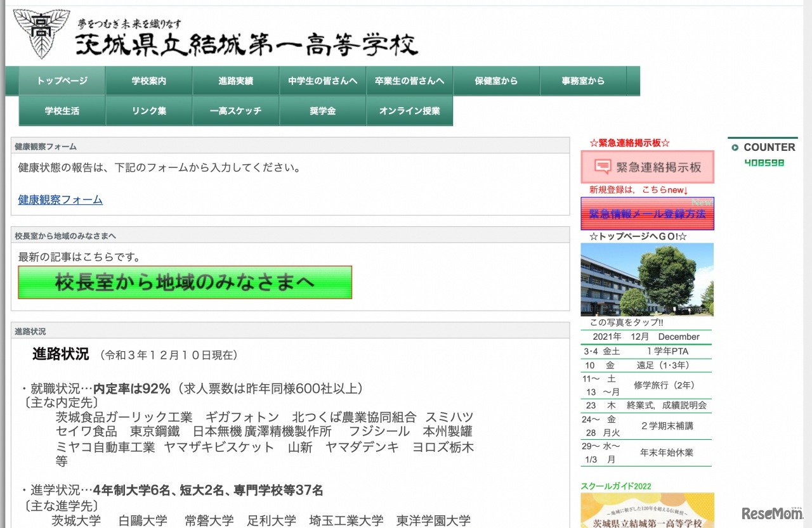Open the リンク集 menu item
This screenshot has height=528, width=812.
coord(148,110)
